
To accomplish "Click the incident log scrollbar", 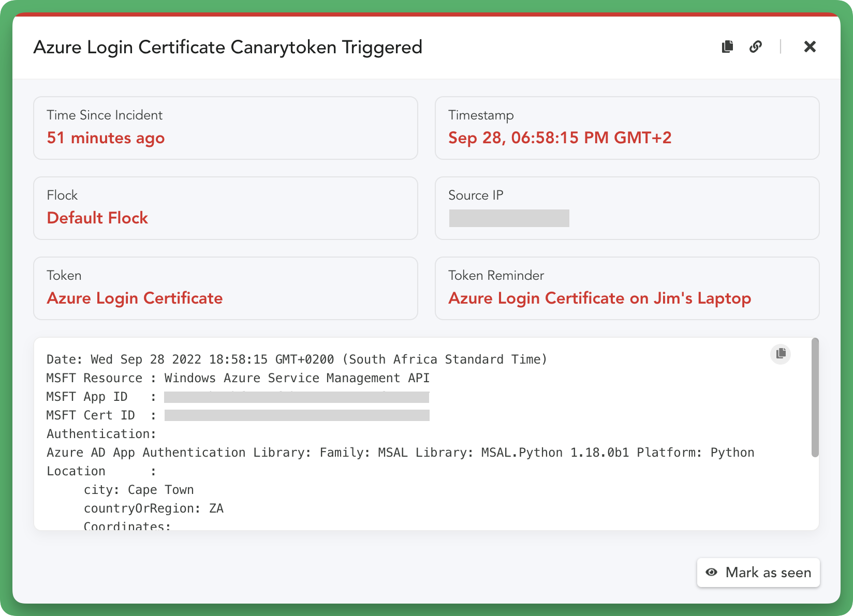I will pos(815,397).
